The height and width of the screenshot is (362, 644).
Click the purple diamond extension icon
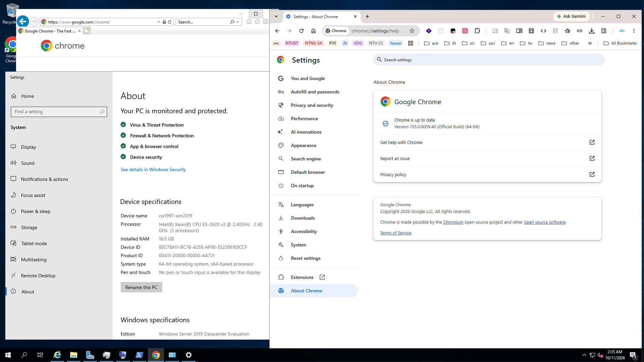(x=429, y=31)
